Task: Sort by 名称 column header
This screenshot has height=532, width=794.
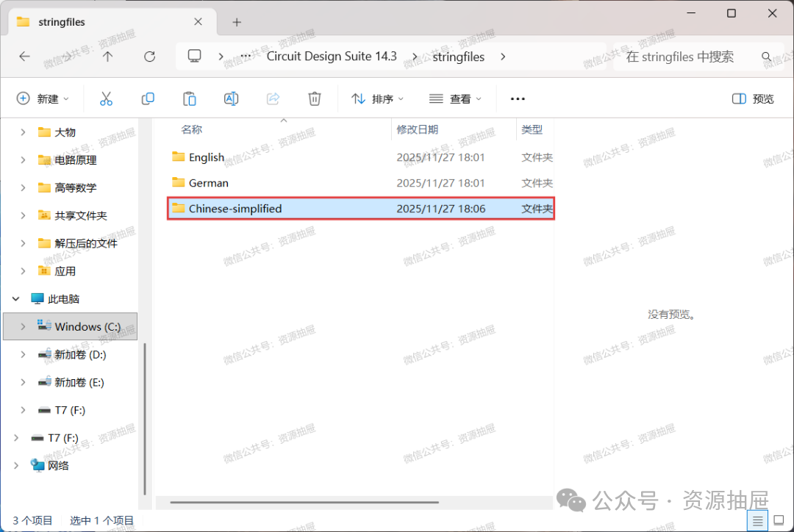Action: [x=191, y=129]
